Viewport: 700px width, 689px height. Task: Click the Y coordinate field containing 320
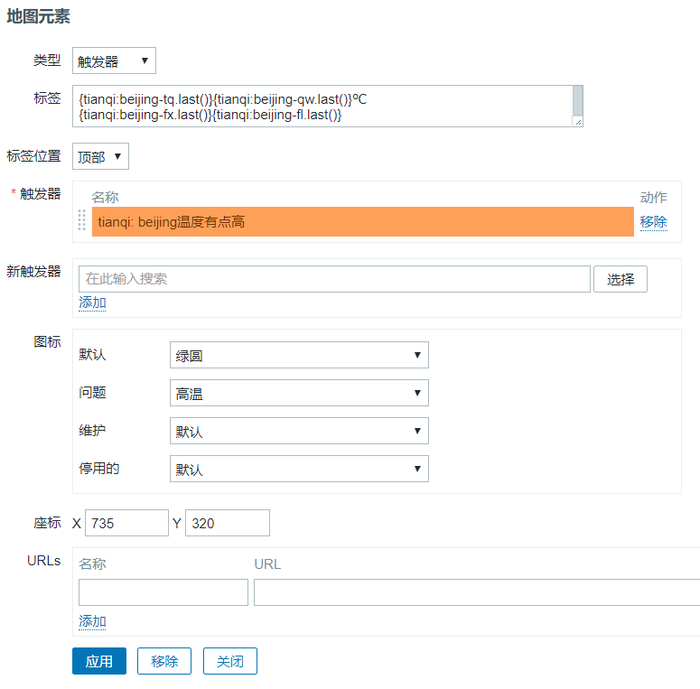point(227,523)
